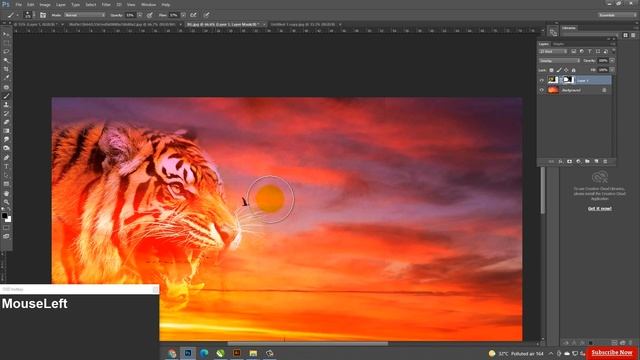
Task: Open the Layer menu
Action: (x=60, y=4)
